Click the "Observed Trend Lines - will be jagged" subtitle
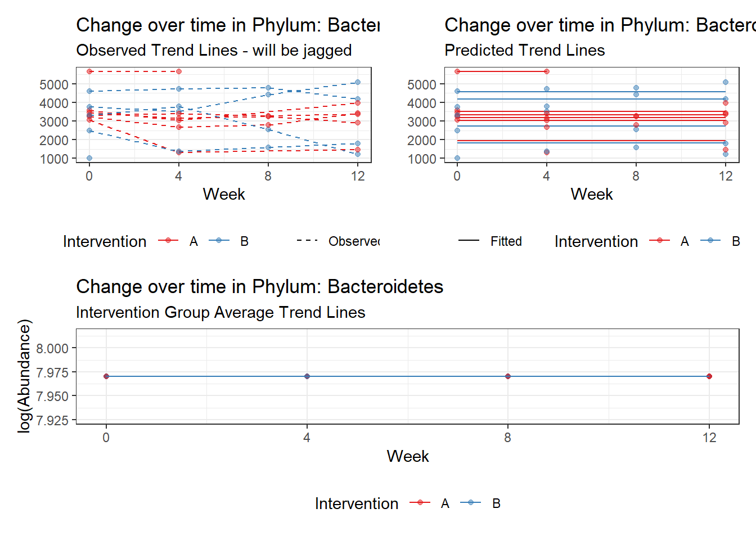The height and width of the screenshot is (540, 756). (x=214, y=51)
